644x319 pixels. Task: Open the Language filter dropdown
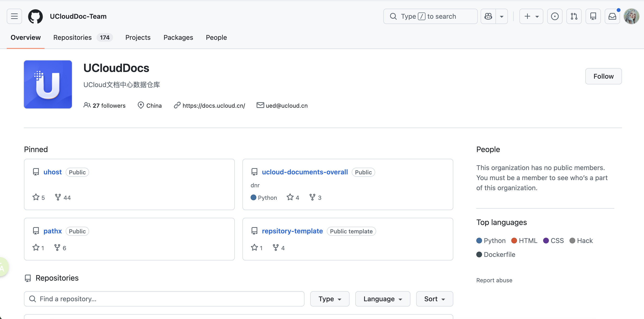point(383,299)
